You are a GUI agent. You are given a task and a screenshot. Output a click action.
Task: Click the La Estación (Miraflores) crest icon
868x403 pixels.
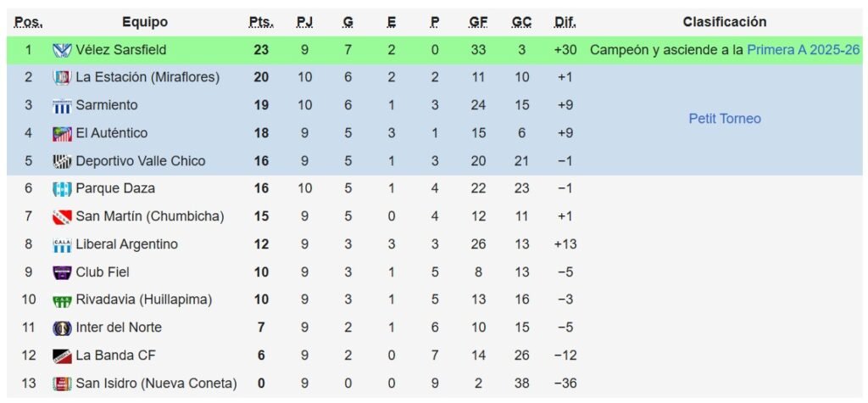point(62,77)
